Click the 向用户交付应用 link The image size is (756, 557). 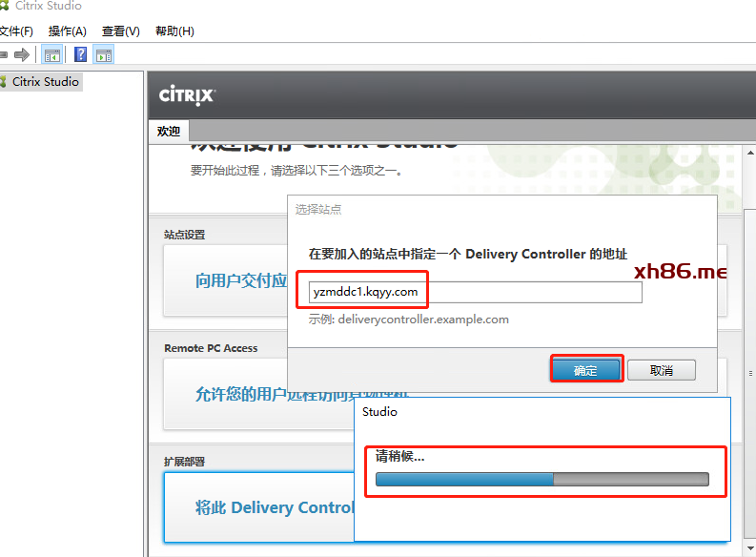(x=241, y=280)
